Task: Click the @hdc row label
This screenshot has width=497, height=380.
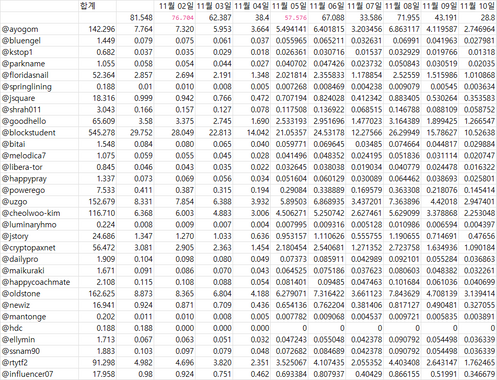Action: (12, 328)
